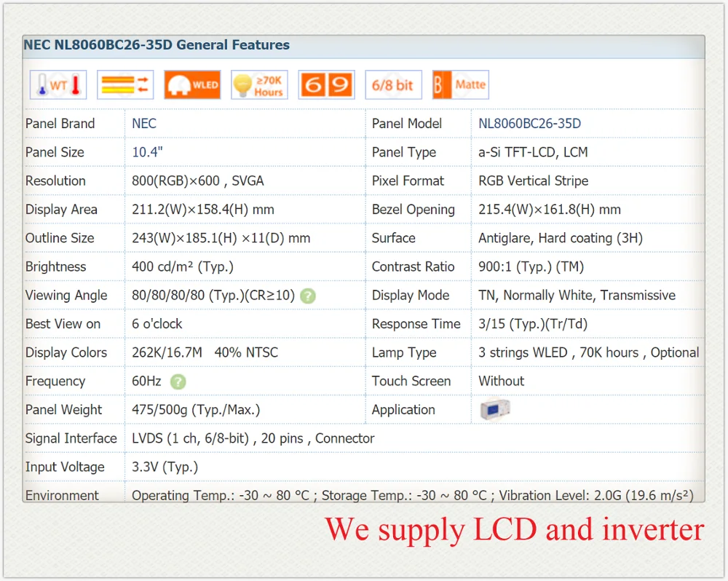Select the Operating Temp. environment value
Viewport: 728px width, 581px height.
coord(412,496)
